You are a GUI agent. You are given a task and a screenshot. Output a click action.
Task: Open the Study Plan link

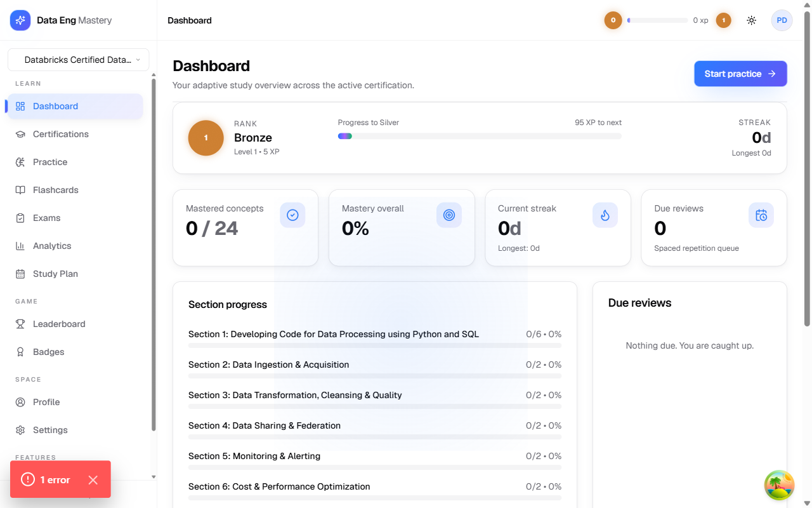tap(75, 274)
